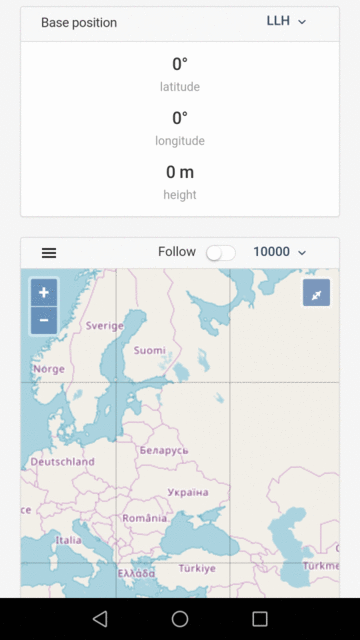Open the LLH coordinate format dropdown
360x640 pixels.
pyautogui.click(x=286, y=21)
